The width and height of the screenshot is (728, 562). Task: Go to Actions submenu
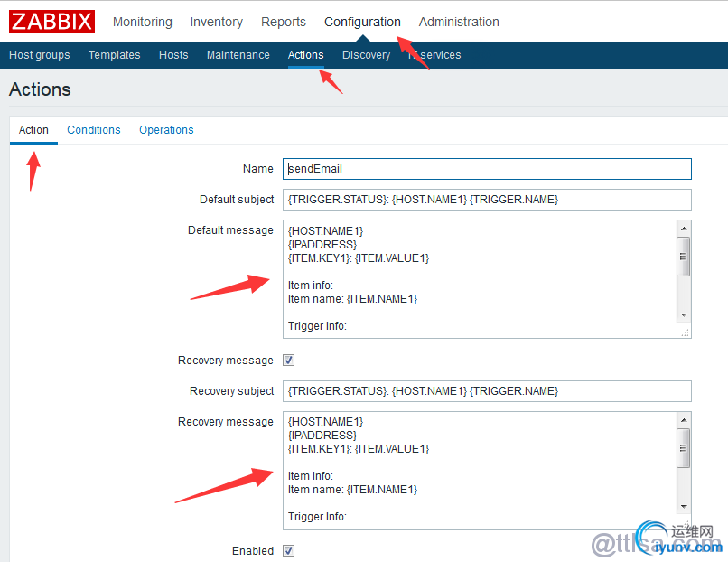pyautogui.click(x=305, y=55)
